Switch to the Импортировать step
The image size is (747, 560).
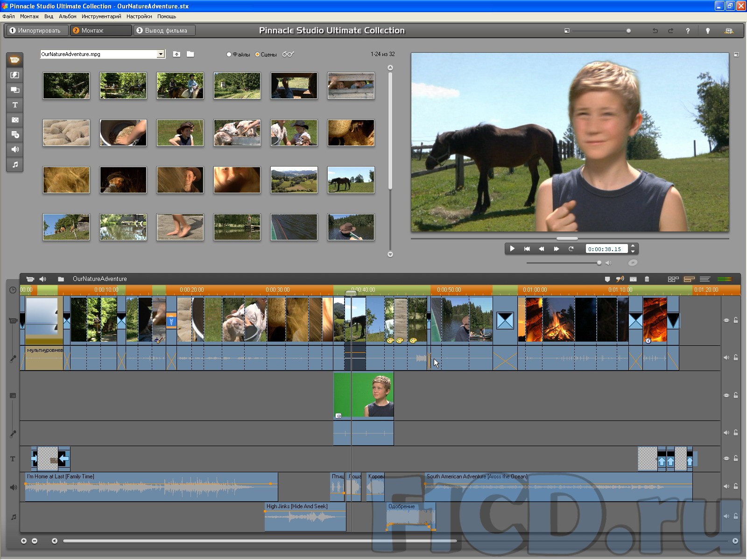click(36, 30)
